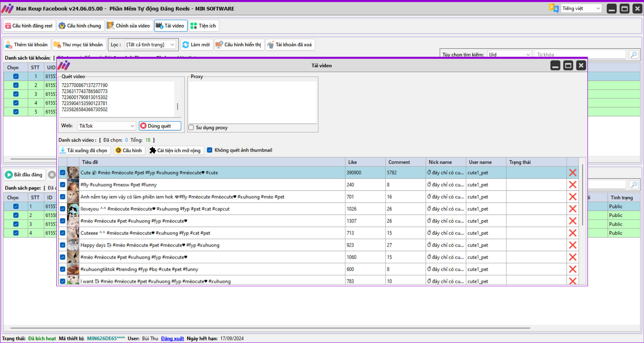The image size is (644, 343).
Task: Click the red X delete icon on the first video row
Action: [x=573, y=173]
